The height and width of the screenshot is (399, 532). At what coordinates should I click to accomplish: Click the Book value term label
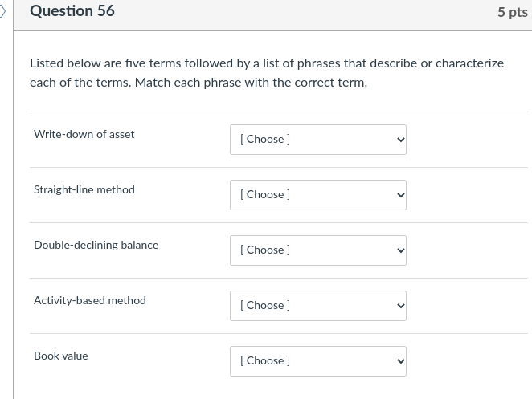[x=61, y=356]
